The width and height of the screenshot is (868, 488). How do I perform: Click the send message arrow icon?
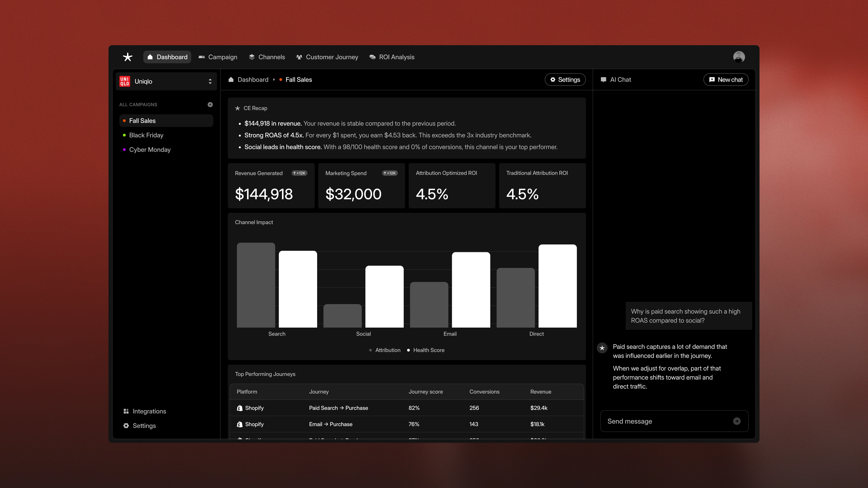[x=737, y=421]
